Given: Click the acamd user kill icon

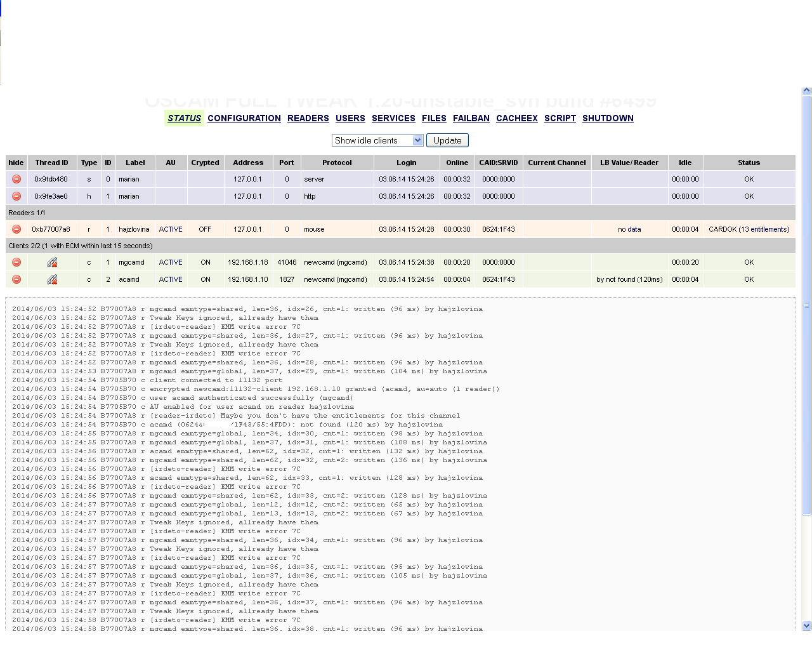Looking at the screenshot, I should coord(52,280).
